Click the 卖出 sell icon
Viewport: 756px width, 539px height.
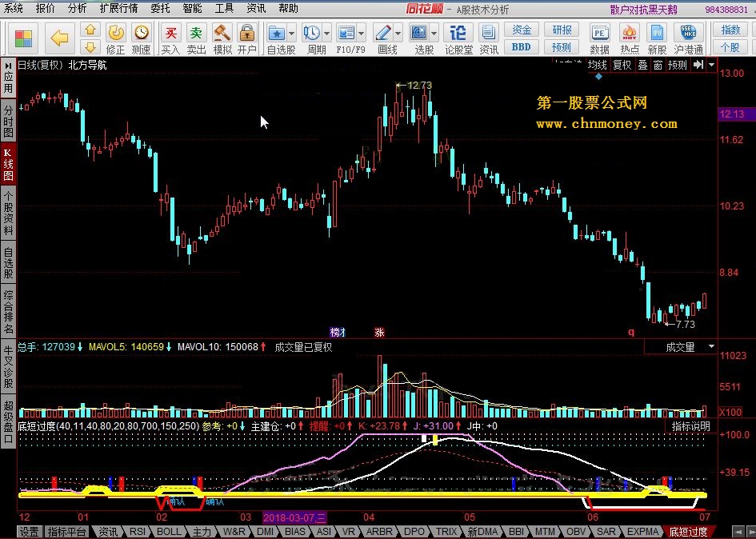click(x=196, y=39)
